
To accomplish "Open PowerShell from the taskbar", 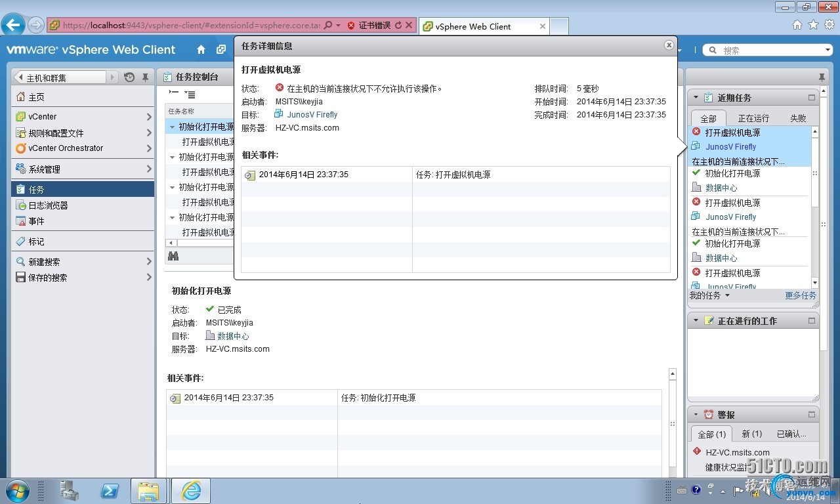I will [x=109, y=491].
